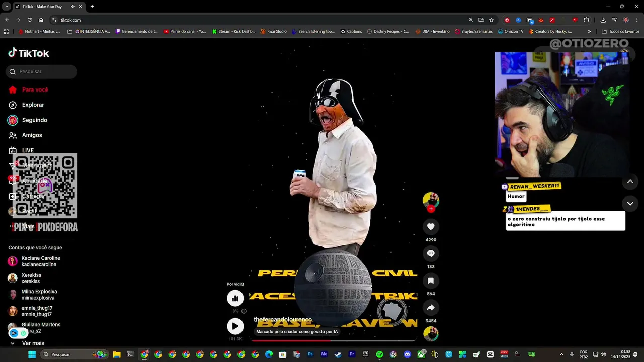Image resolution: width=644 pixels, height=362 pixels.
Task: Open the comments showing 133
Action: (431, 253)
